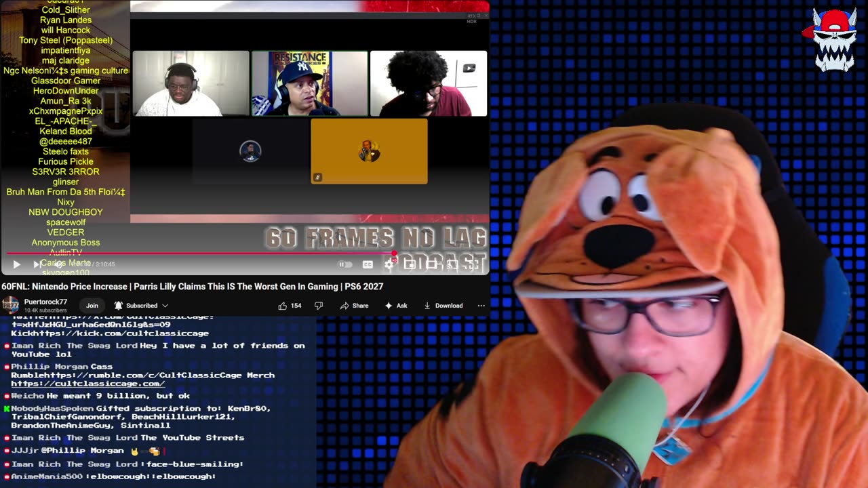Click the small mute icon on yellow tile
868x488 pixels.
click(x=317, y=178)
